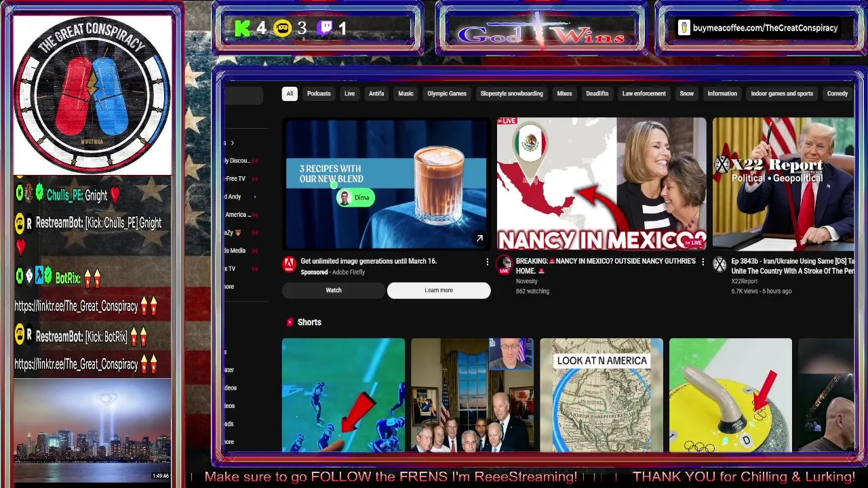Viewport: 868px width, 488px height.
Task: Open the Novesity channel avatar
Action: coord(504,264)
